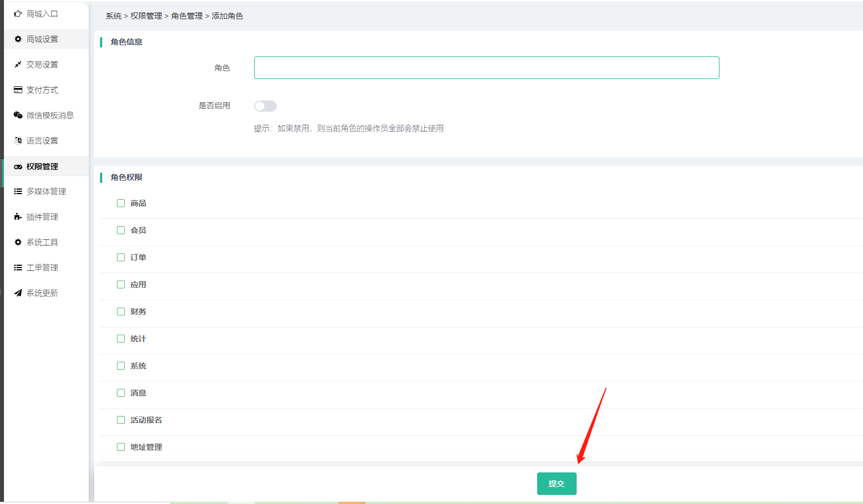Screen dimensions: 863x504
Task: Click the 活动报名 permission label
Action: [146, 420]
